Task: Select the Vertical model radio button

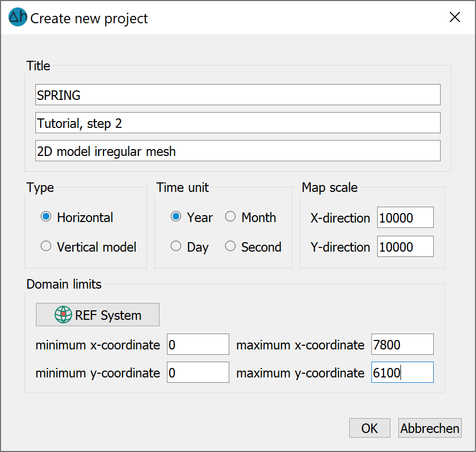Action: coord(46,246)
